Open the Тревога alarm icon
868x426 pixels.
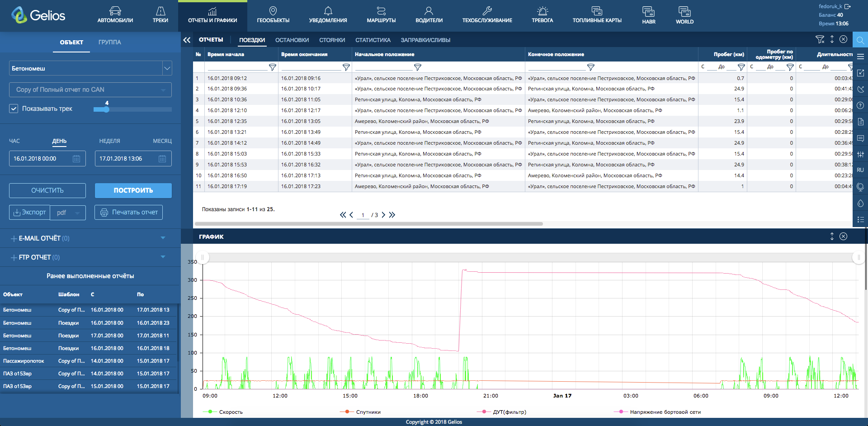click(x=542, y=11)
